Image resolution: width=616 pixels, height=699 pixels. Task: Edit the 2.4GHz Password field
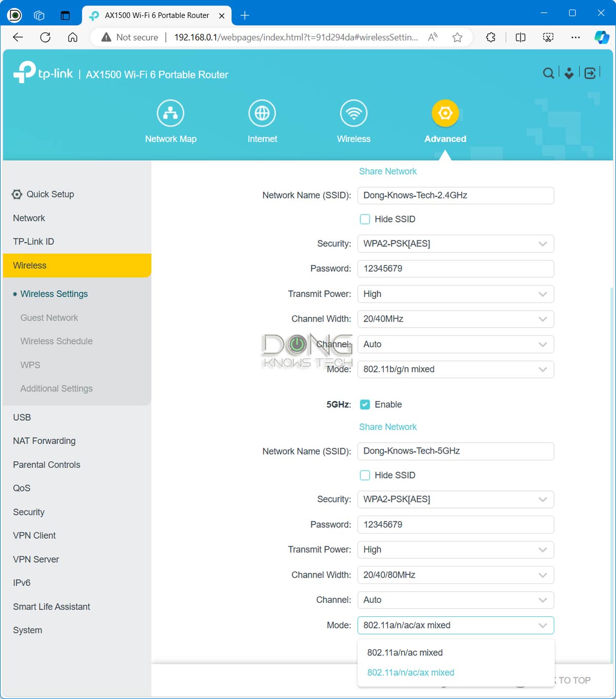tap(456, 269)
